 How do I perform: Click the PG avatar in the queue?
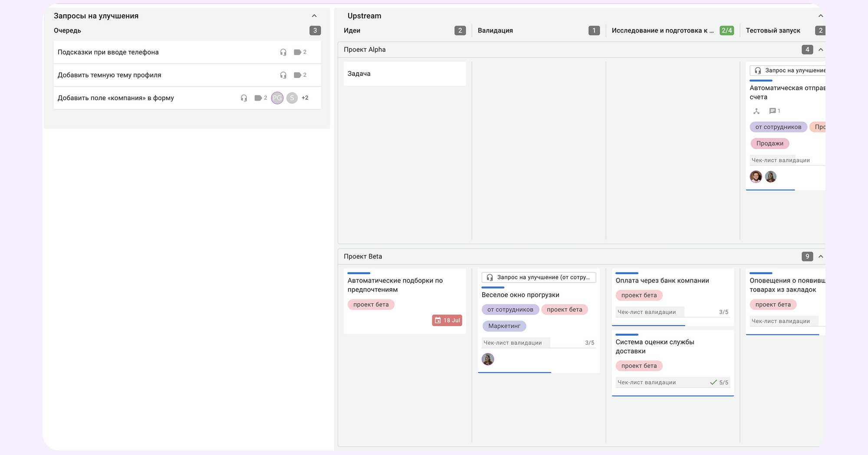click(277, 98)
